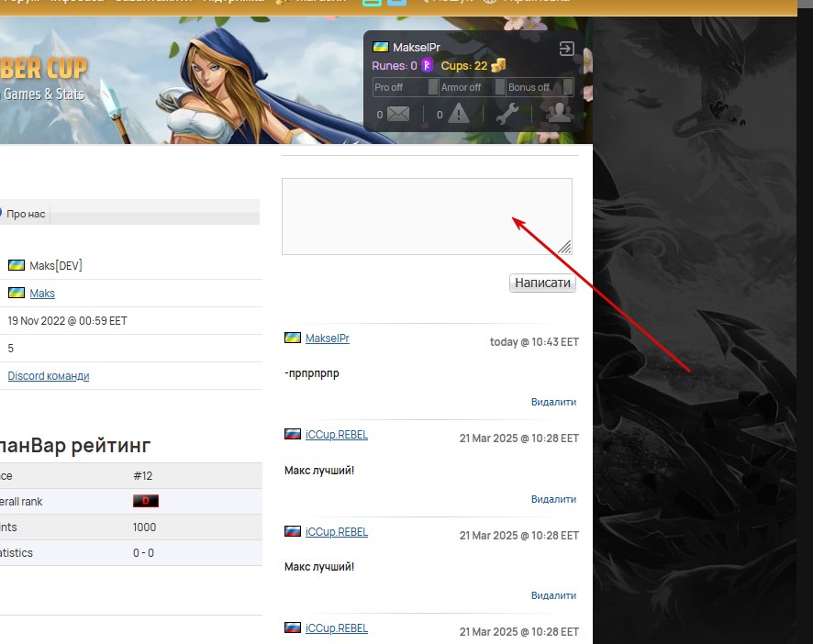Focus the comment text area
This screenshot has height=644, width=813.
pos(427,217)
